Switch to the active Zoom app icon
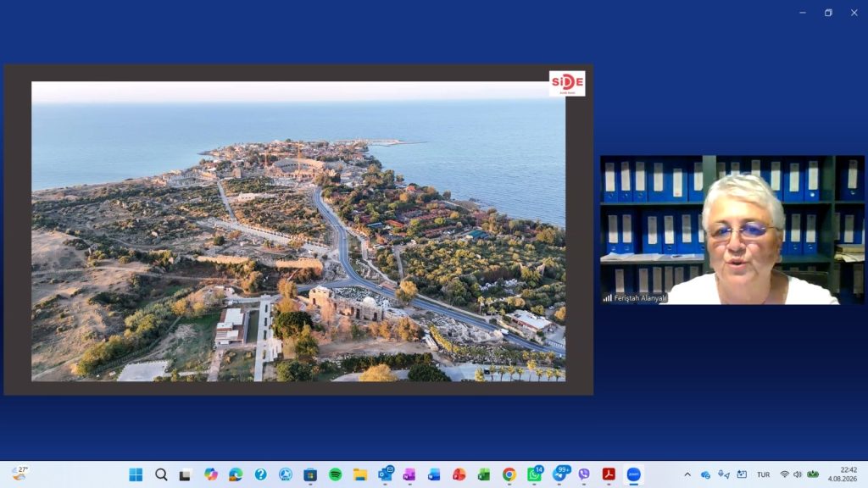 [x=633, y=474]
